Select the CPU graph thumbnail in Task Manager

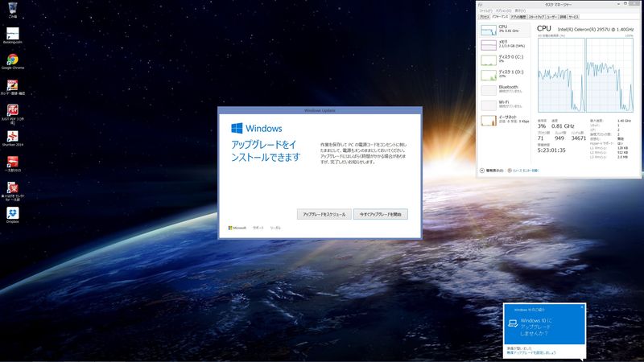(x=489, y=30)
